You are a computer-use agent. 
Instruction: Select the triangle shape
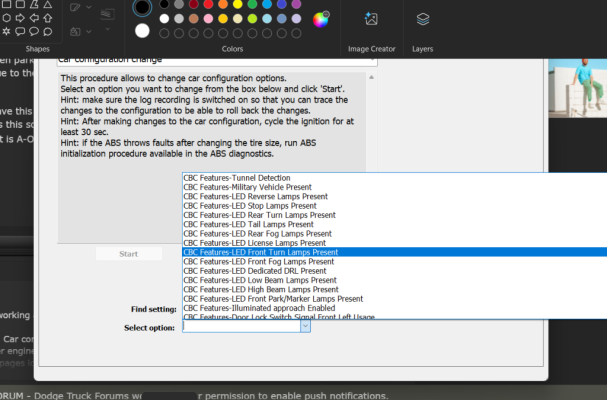tap(48, 4)
